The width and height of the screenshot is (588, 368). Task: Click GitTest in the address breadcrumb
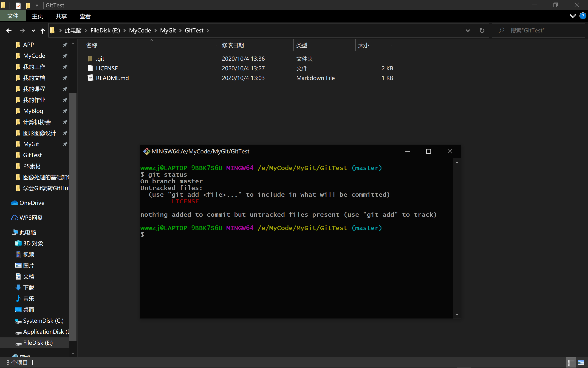[x=194, y=30]
